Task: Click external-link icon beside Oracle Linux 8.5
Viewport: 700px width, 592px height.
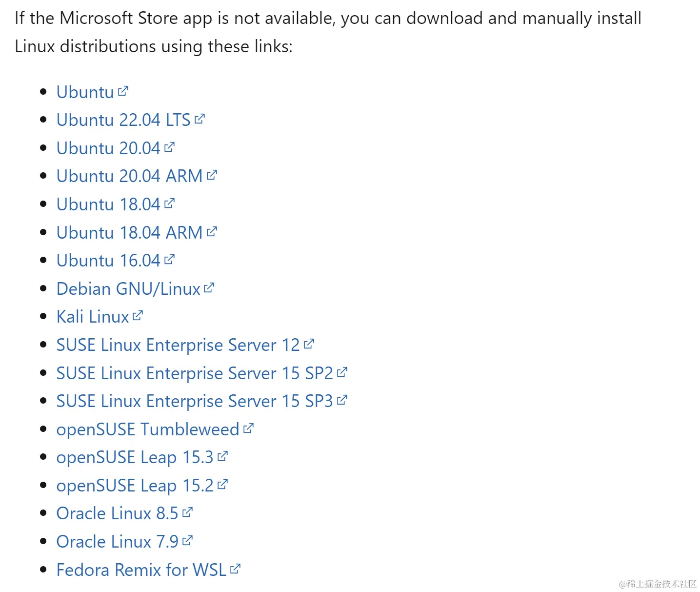Action: [187, 512]
